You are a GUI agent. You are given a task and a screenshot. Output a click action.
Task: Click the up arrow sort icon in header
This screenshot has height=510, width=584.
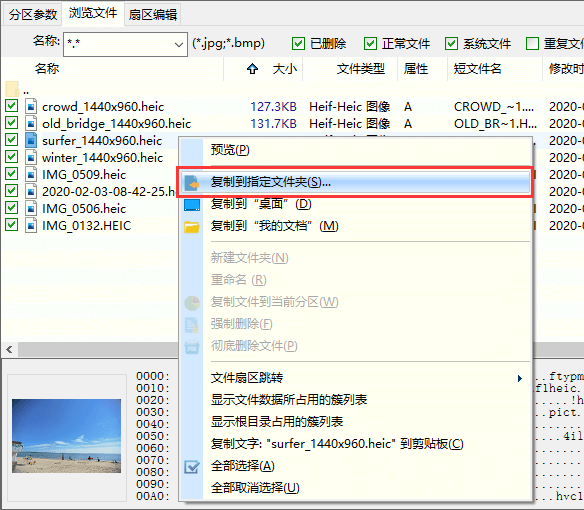pos(253,69)
